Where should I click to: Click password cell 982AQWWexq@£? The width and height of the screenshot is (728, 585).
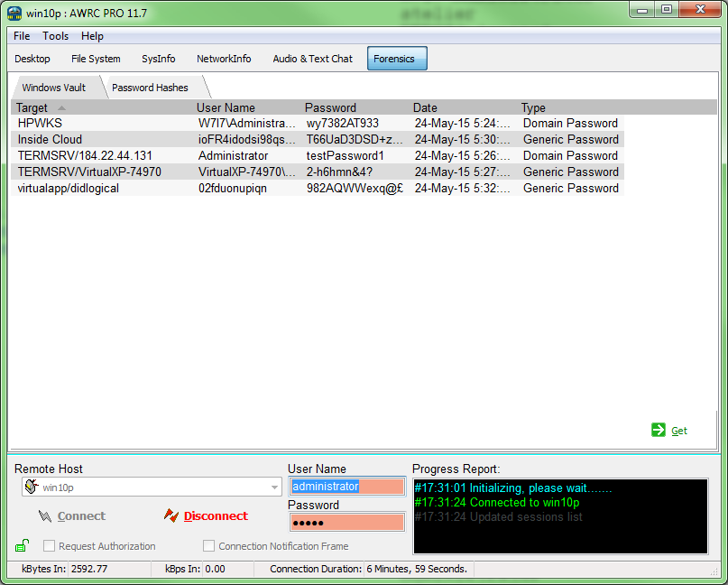point(355,188)
